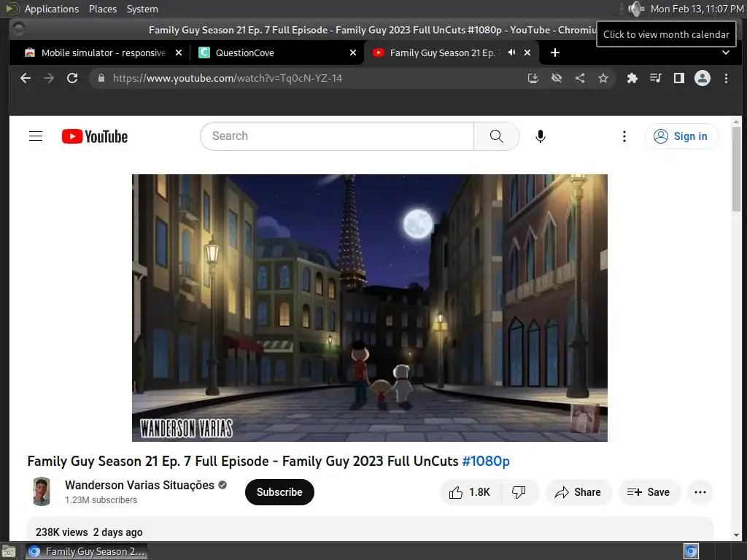Click the Share button under video

click(578, 492)
